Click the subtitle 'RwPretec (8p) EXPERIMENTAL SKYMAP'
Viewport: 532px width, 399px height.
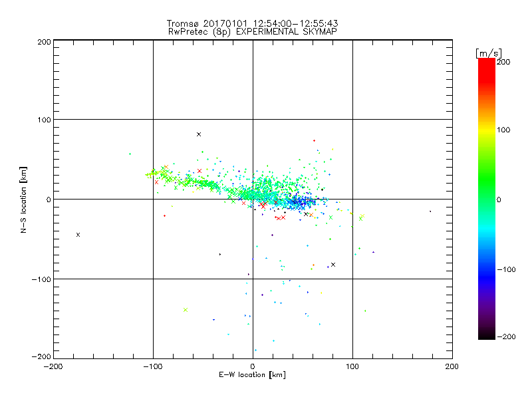(252, 32)
